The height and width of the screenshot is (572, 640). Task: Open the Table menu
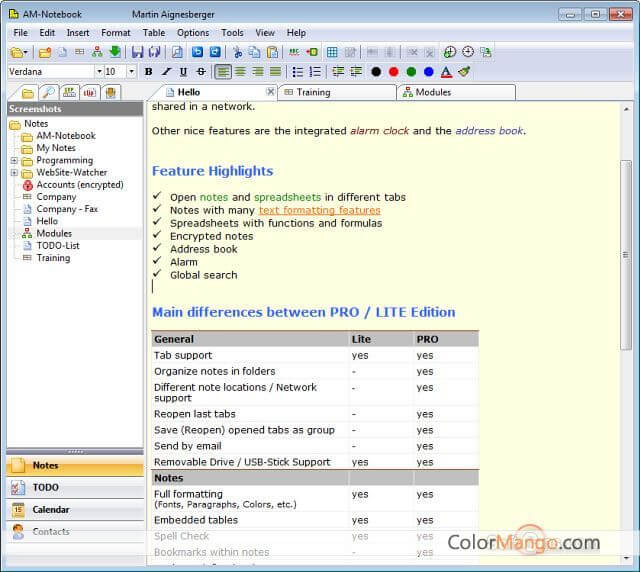pos(154,33)
